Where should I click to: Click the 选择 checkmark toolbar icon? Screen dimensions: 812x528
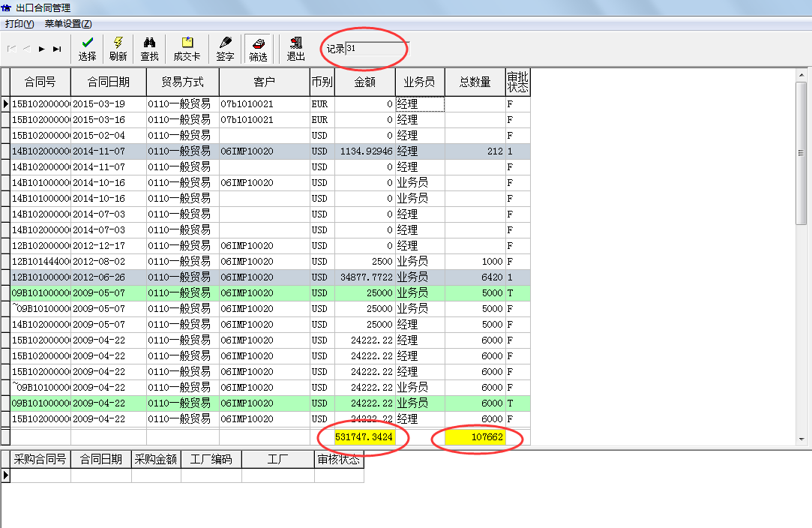pyautogui.click(x=87, y=49)
